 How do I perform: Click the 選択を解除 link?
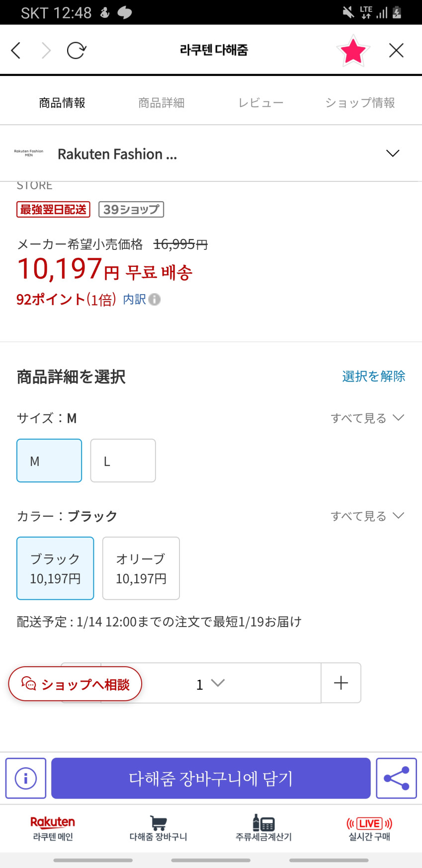click(373, 376)
